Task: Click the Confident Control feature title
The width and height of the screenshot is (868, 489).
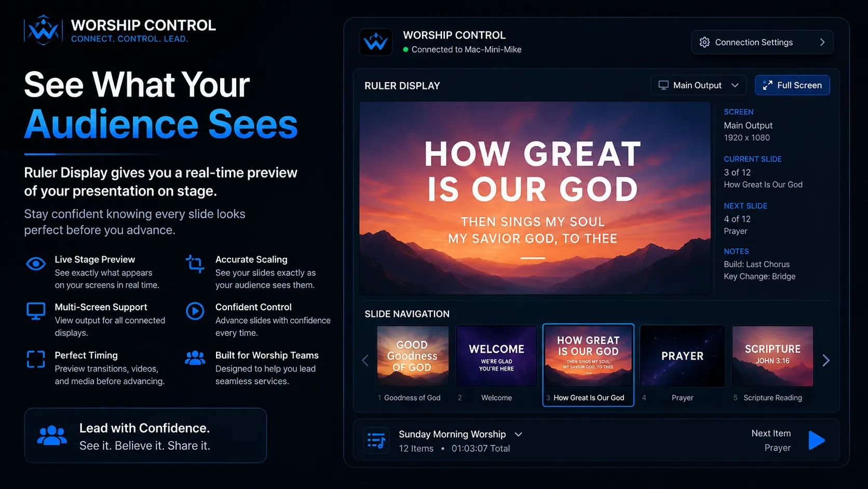Action: [x=253, y=307]
